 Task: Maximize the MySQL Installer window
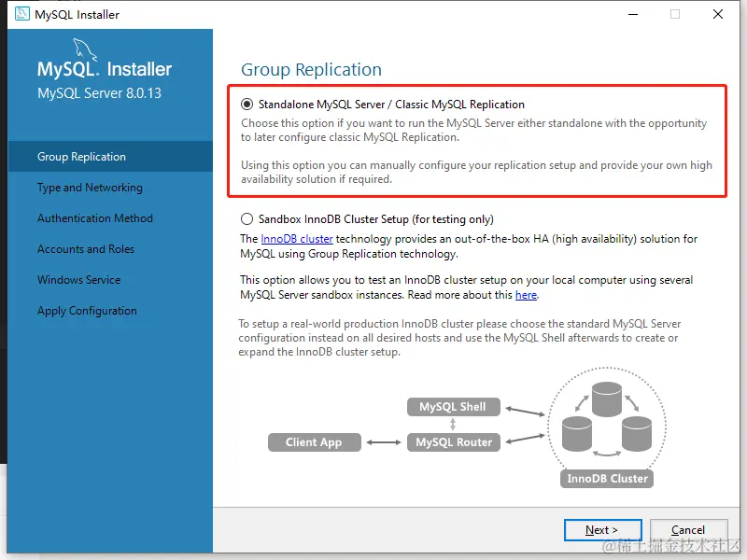[x=675, y=14]
